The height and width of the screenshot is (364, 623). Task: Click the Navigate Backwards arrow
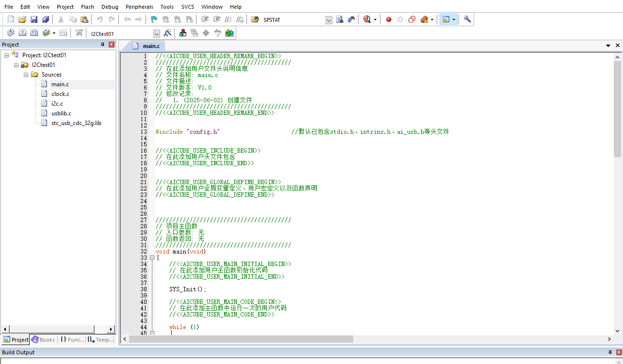click(127, 19)
